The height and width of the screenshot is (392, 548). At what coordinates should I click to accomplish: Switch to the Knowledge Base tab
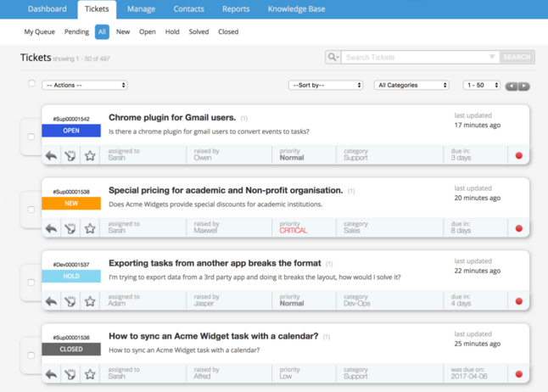(296, 9)
